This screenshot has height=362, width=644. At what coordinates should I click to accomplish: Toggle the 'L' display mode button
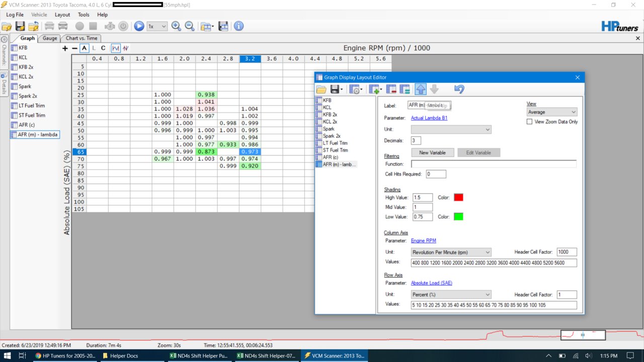coord(94,48)
